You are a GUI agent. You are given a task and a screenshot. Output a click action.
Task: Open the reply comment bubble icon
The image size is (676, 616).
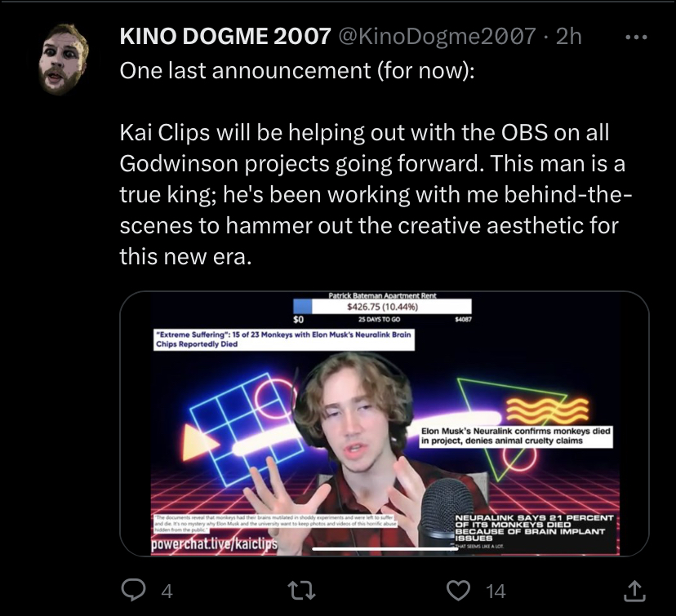pos(133,590)
